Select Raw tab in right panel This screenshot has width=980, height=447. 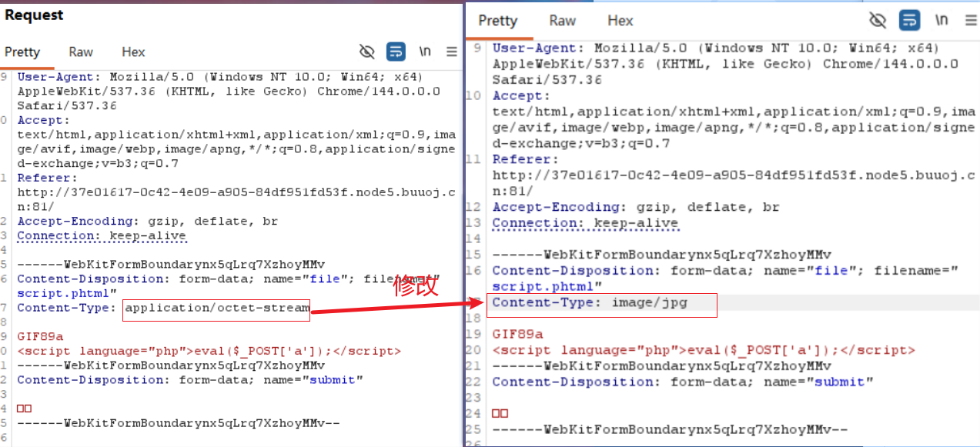click(x=563, y=21)
